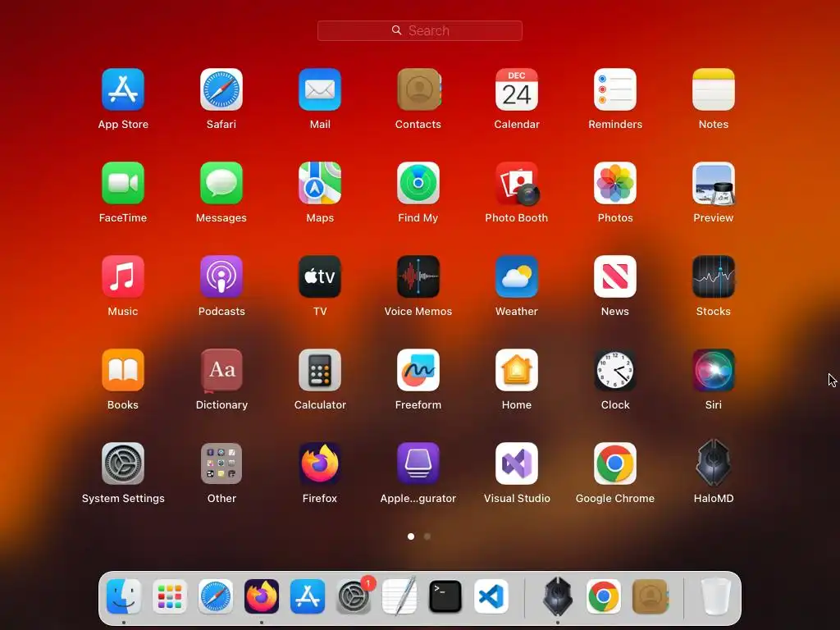Open the Stocks app
The height and width of the screenshot is (630, 840).
[x=714, y=276]
